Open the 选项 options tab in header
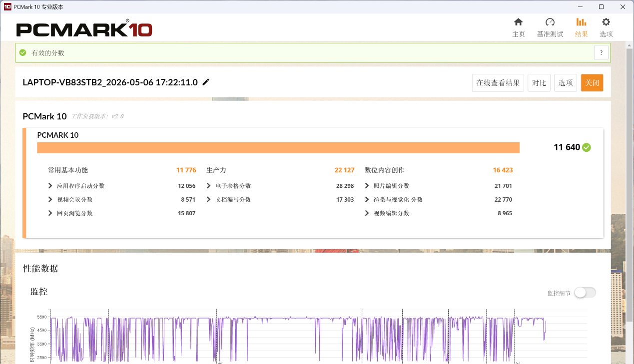 click(606, 28)
